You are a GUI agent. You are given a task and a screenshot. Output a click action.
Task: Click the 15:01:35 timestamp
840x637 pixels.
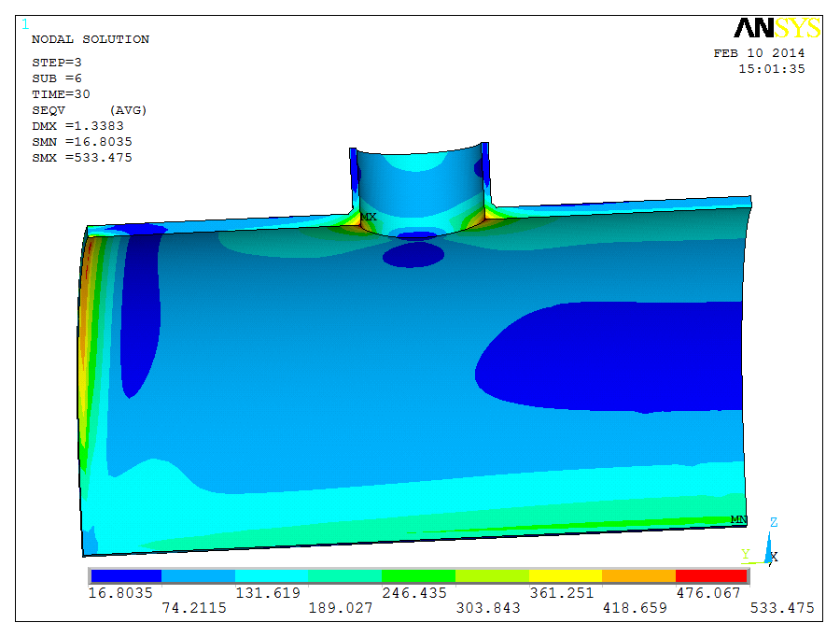[771, 68]
